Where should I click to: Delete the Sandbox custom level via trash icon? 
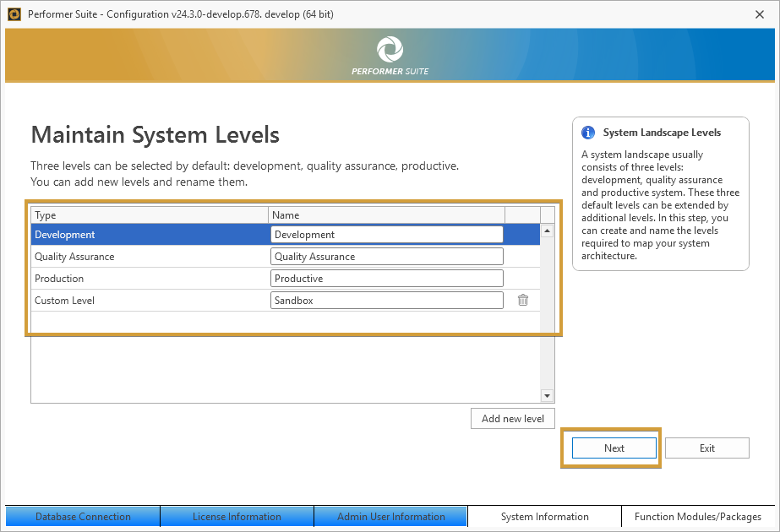(x=523, y=300)
